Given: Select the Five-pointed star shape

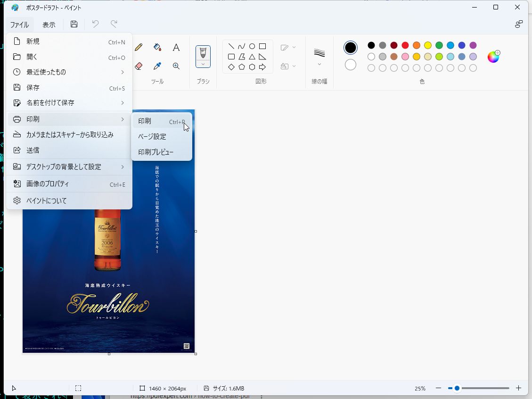Looking at the screenshot, I should coord(241,67).
